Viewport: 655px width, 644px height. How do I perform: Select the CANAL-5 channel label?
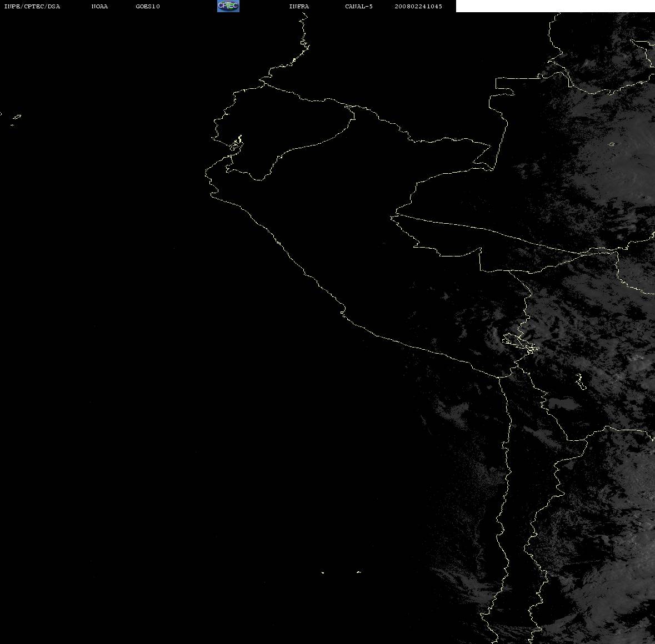(359, 6)
